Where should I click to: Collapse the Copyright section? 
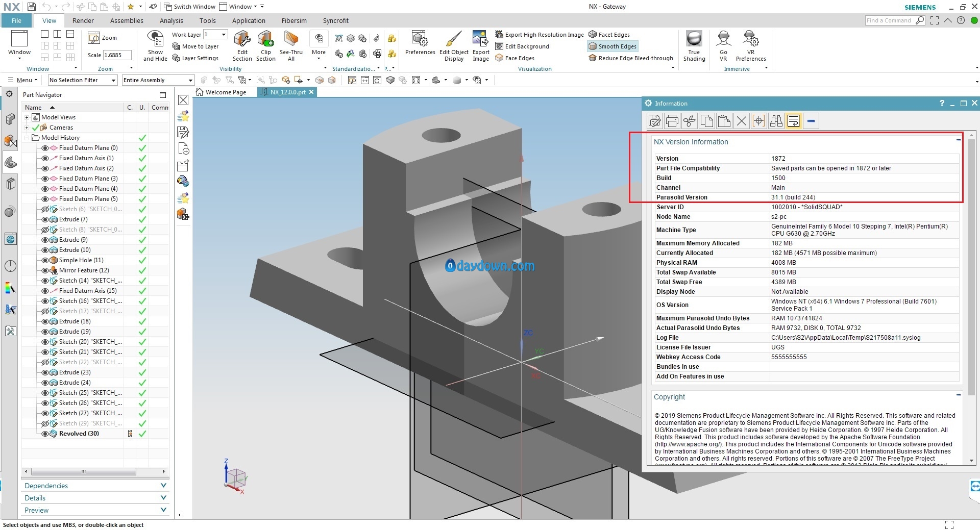point(959,395)
